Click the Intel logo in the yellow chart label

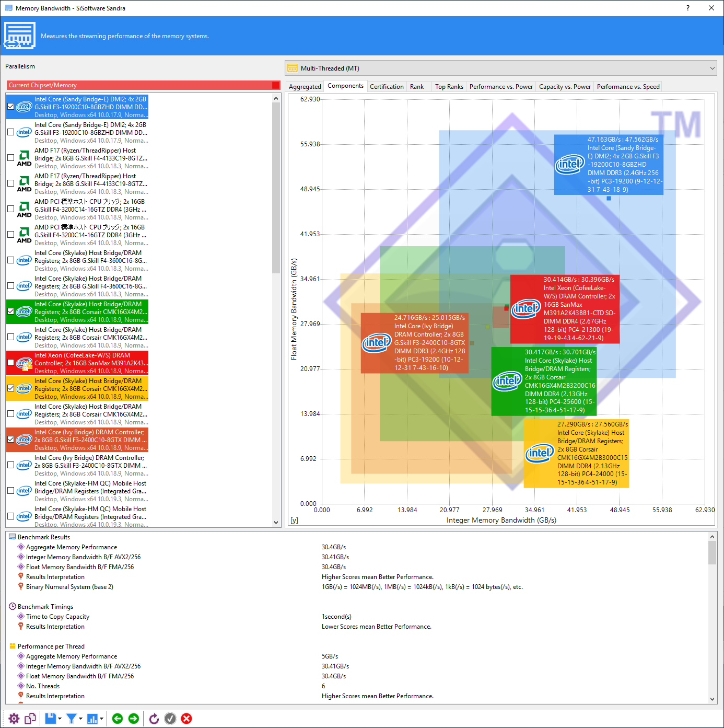point(540,453)
